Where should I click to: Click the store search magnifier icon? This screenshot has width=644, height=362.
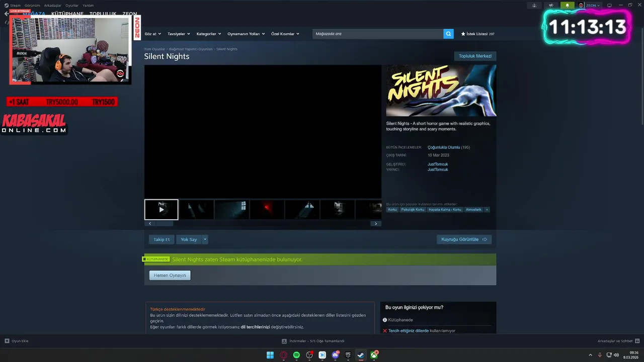[448, 34]
